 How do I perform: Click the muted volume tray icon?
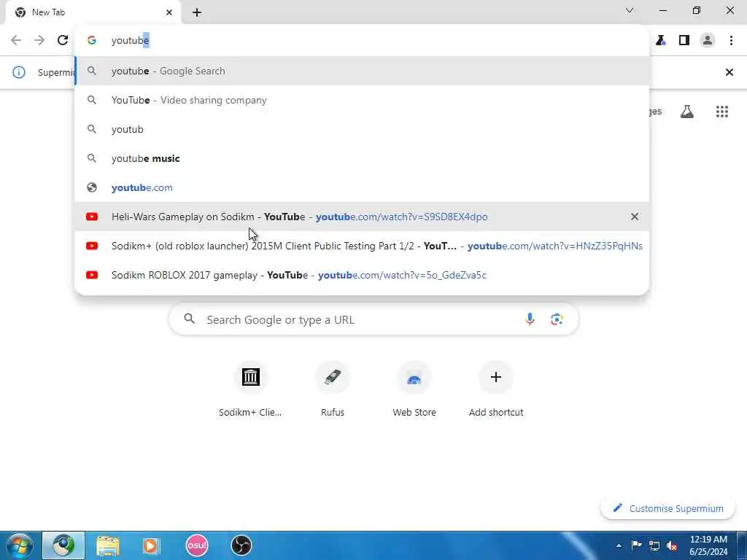click(x=672, y=545)
